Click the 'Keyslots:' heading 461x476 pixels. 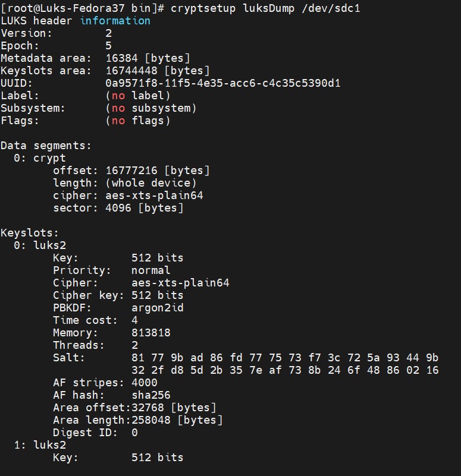[30, 233]
